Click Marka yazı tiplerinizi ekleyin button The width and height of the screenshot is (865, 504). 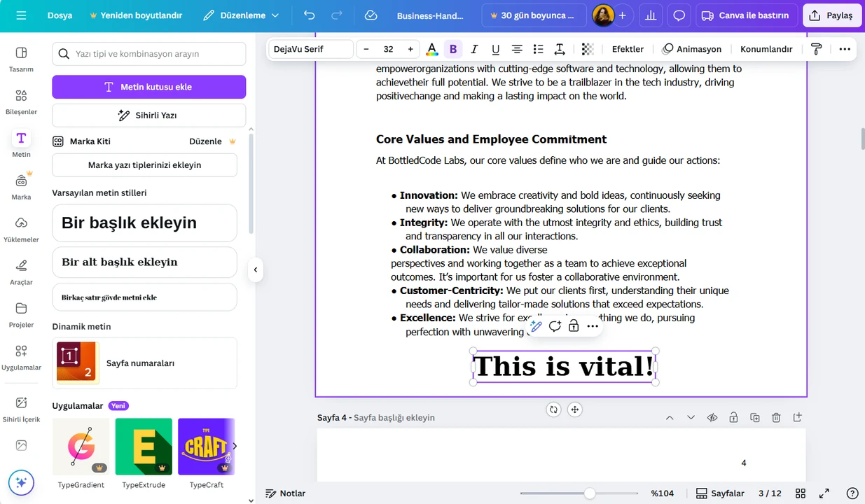coord(144,165)
